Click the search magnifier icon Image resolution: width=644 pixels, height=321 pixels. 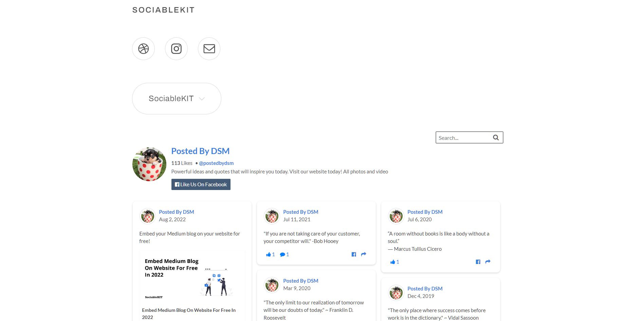click(496, 137)
